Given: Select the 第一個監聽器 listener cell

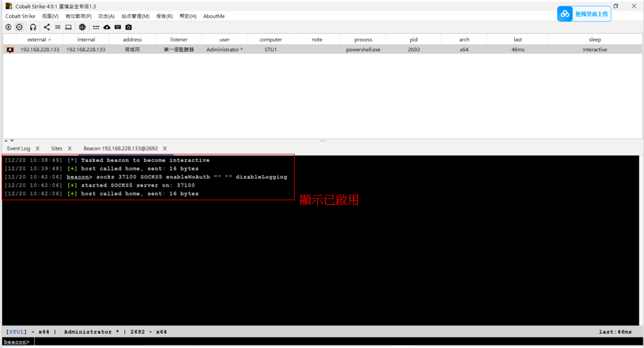Looking at the screenshot, I should pos(178,50).
